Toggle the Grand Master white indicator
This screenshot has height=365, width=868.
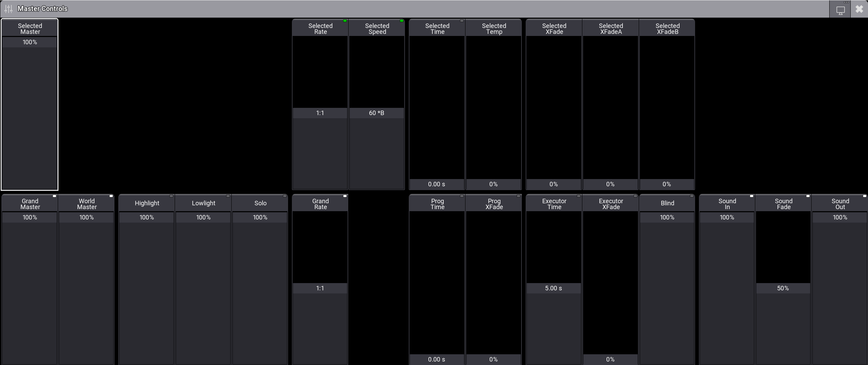[x=54, y=196]
